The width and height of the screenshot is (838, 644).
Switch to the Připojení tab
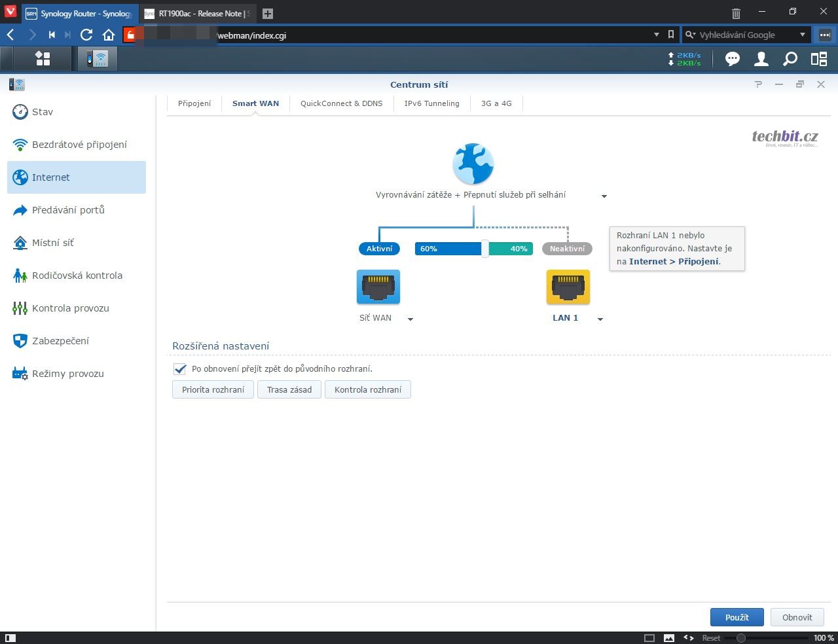[x=194, y=103]
